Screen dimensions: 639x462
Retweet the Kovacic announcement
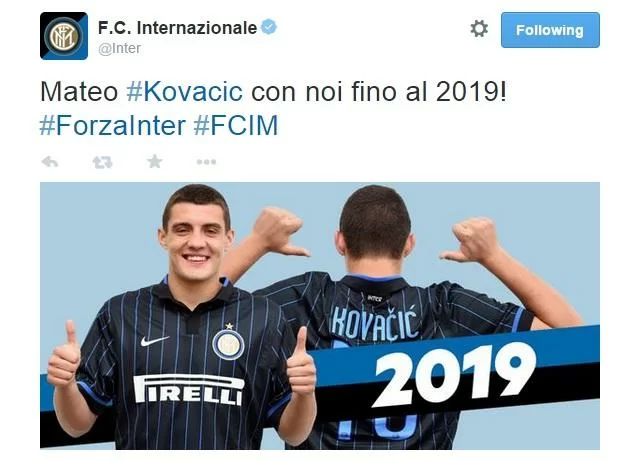[x=102, y=163]
